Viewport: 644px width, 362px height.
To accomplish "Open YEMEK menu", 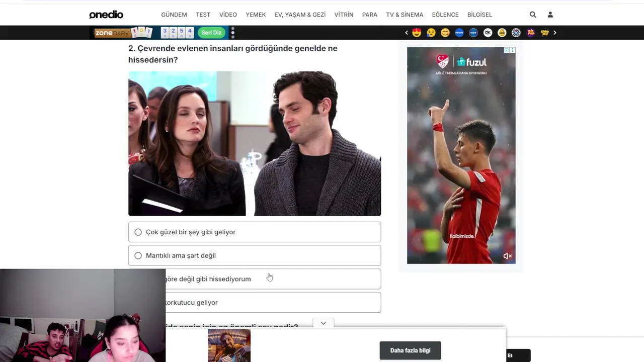I will pos(256,15).
